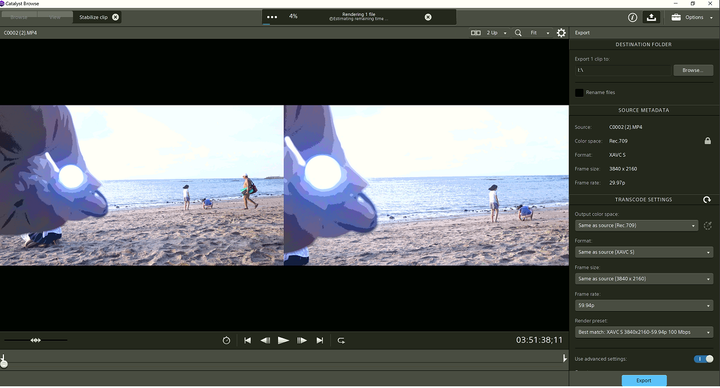The width and height of the screenshot is (720, 388).
Task: Click the XAVC S format value
Action: click(617, 155)
